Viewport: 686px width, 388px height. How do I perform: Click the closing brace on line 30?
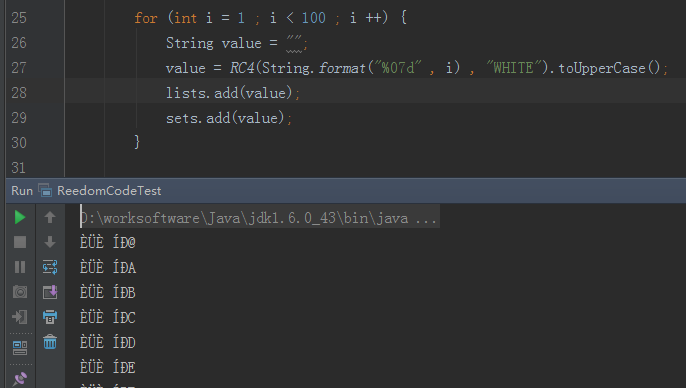137,143
